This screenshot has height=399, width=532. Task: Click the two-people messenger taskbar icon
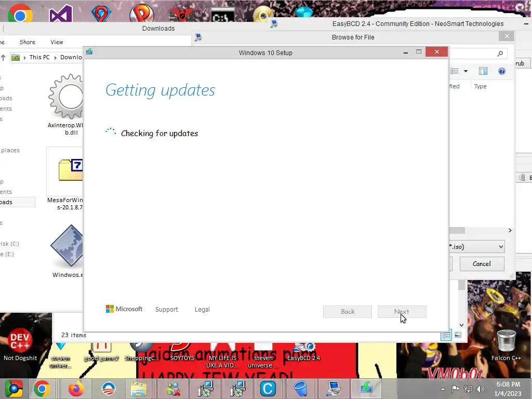tap(173, 389)
